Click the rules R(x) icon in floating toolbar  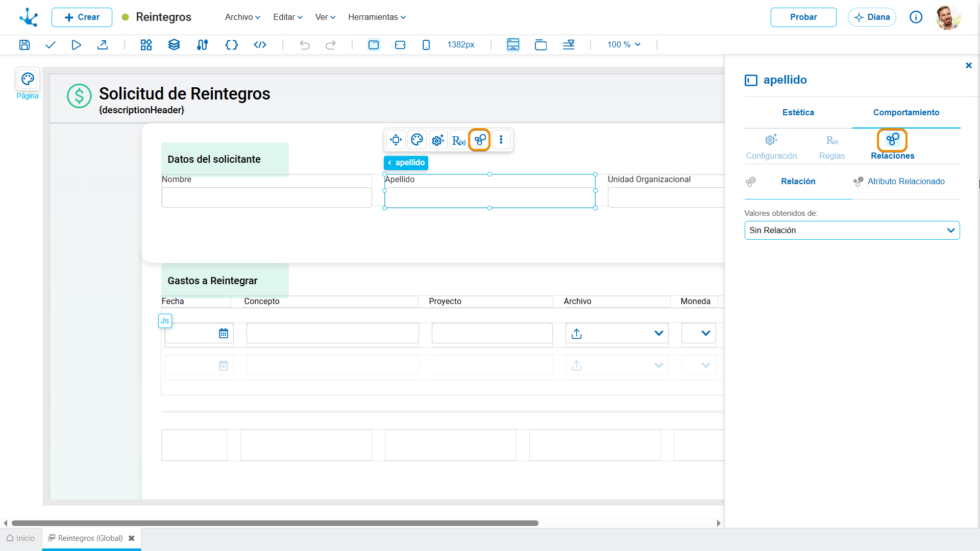(459, 140)
